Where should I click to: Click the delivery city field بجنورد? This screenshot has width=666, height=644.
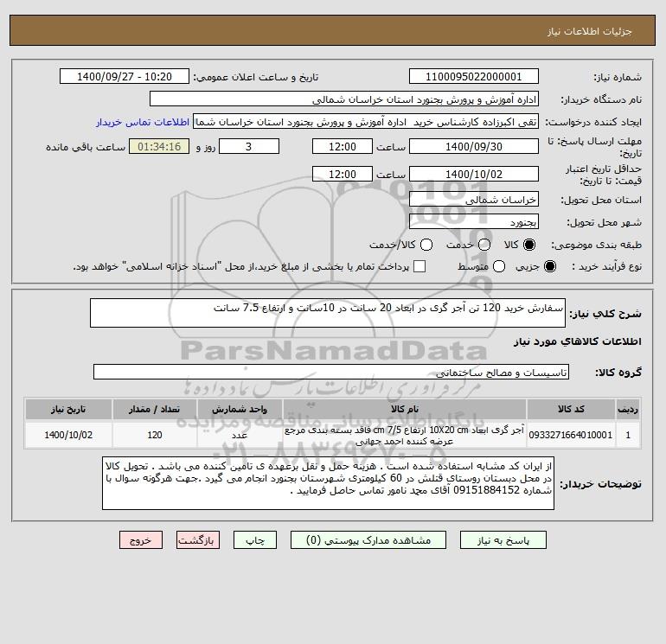click(474, 221)
